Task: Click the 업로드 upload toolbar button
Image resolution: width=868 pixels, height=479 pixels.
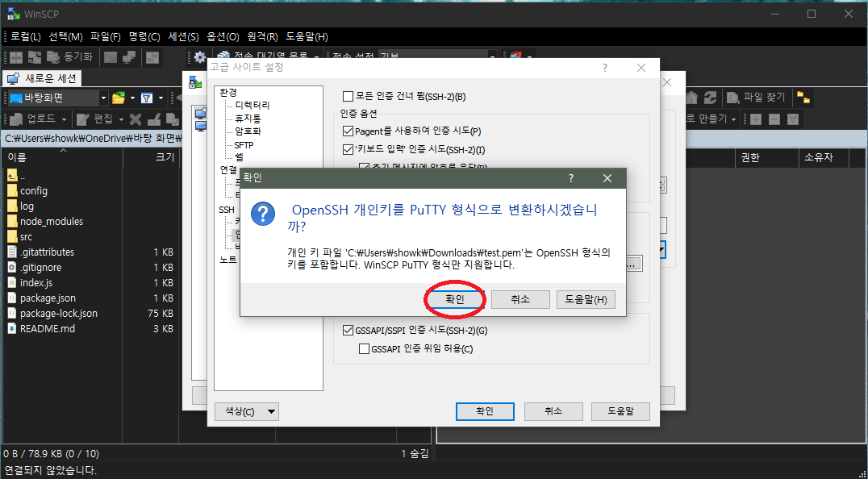Action: (x=32, y=119)
